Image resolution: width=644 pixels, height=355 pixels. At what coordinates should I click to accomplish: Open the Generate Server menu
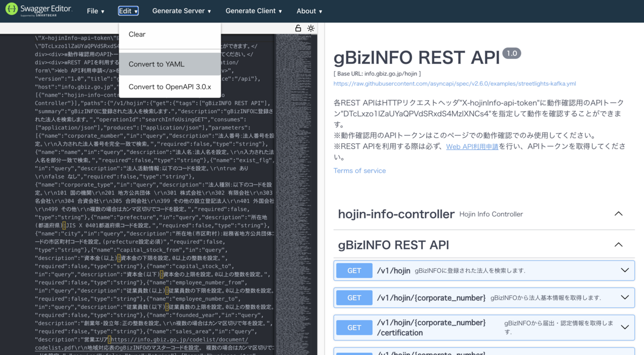click(x=181, y=11)
